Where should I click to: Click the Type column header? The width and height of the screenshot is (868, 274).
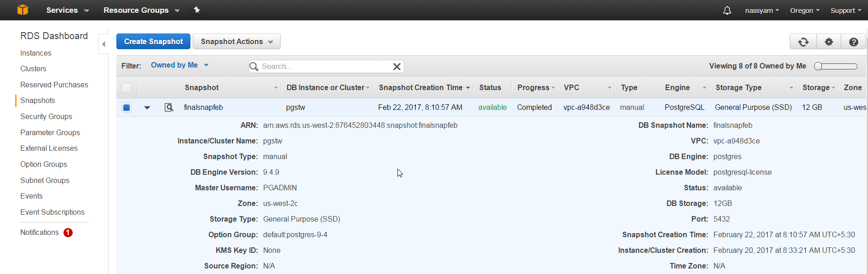coord(629,87)
